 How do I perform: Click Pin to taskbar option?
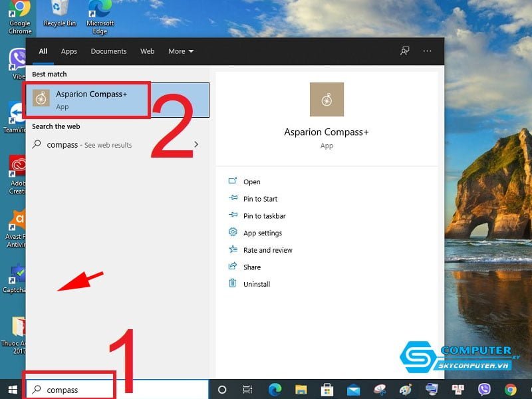tap(265, 216)
